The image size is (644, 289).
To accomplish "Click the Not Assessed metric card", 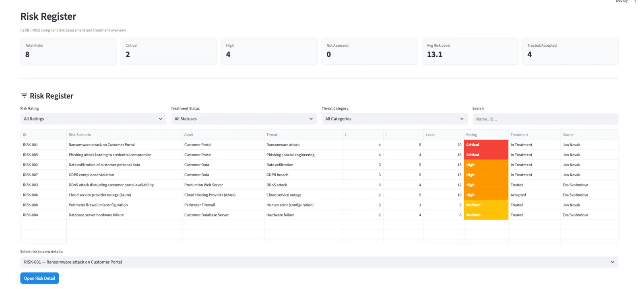I will pos(369,51).
